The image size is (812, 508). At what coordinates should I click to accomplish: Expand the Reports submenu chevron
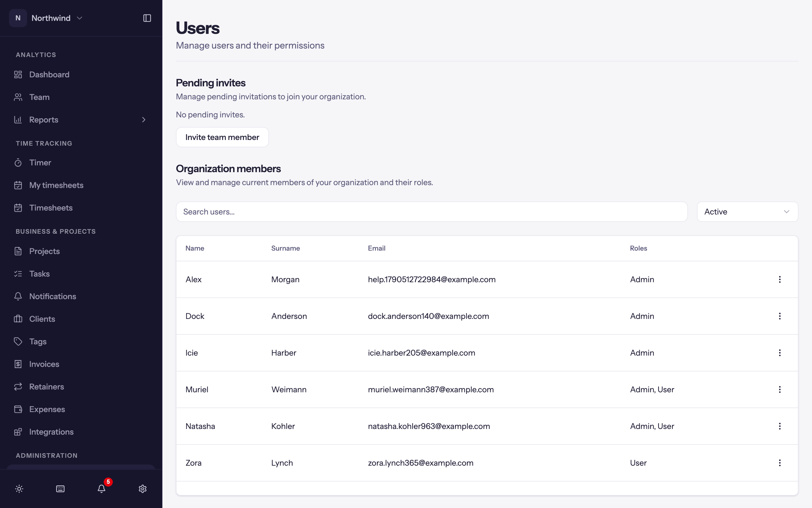pyautogui.click(x=144, y=120)
